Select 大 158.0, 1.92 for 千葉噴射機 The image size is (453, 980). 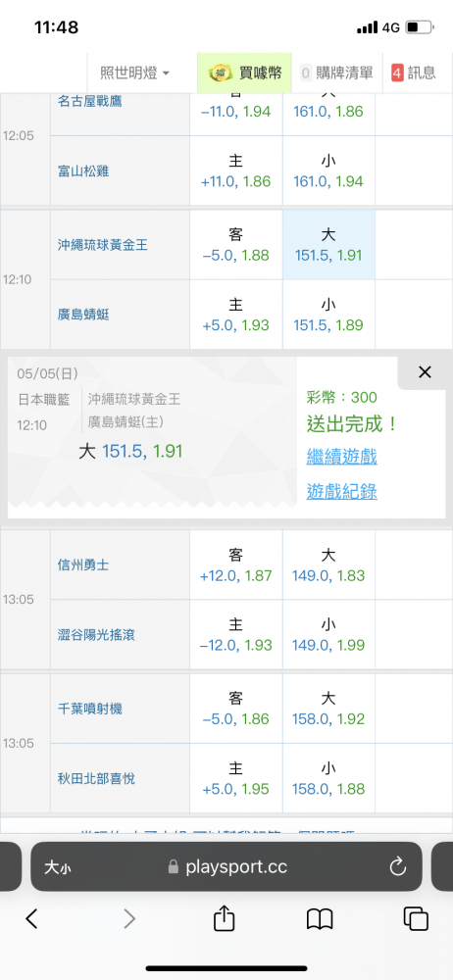tap(328, 709)
